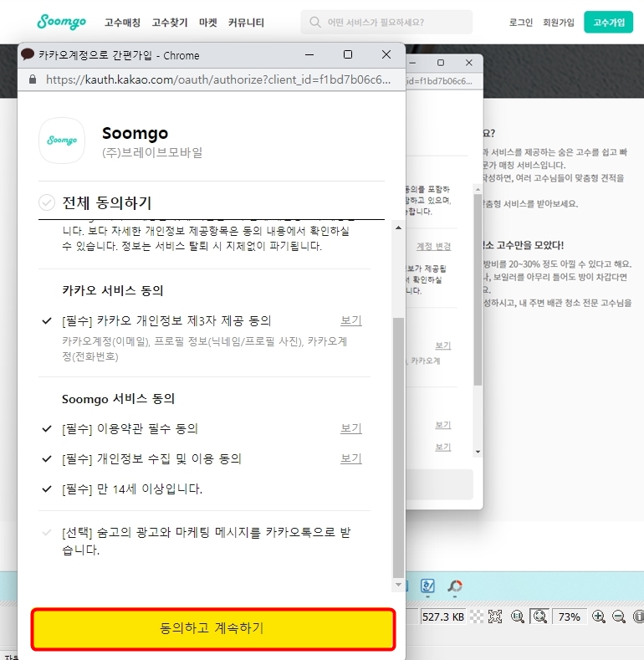Minimize the rear popup window
The image size is (644, 660).
(x=412, y=63)
